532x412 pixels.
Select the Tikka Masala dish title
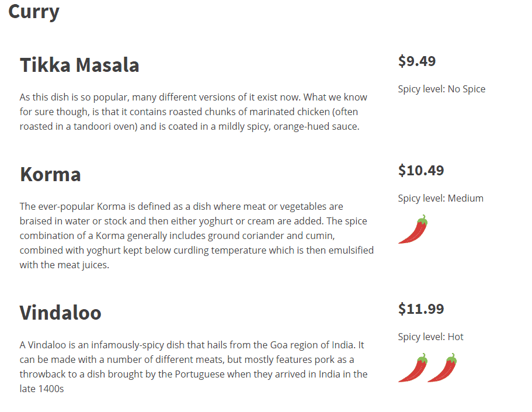pos(79,65)
